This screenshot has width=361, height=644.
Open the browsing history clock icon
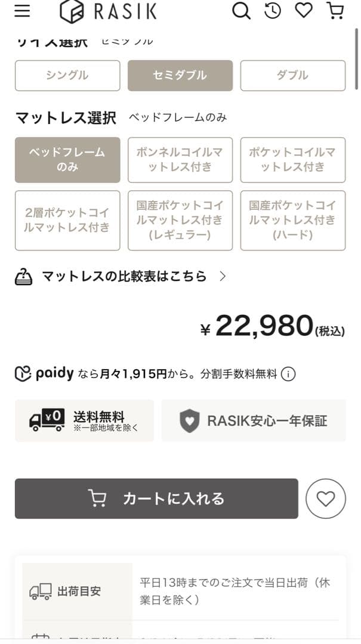coord(272,11)
